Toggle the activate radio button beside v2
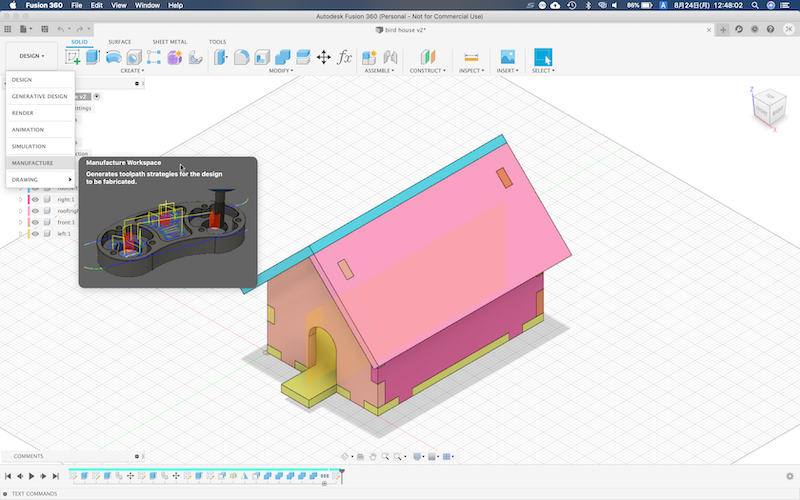800x500 pixels. click(x=96, y=96)
